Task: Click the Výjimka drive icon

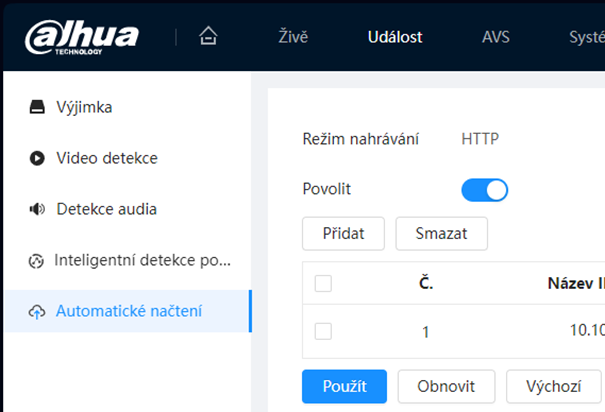Action: [x=37, y=107]
